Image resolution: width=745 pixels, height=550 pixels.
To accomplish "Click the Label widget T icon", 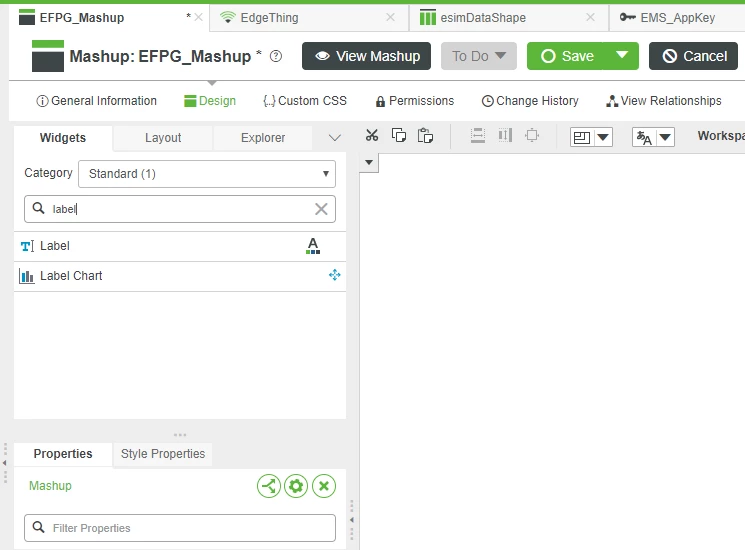I will [27, 246].
